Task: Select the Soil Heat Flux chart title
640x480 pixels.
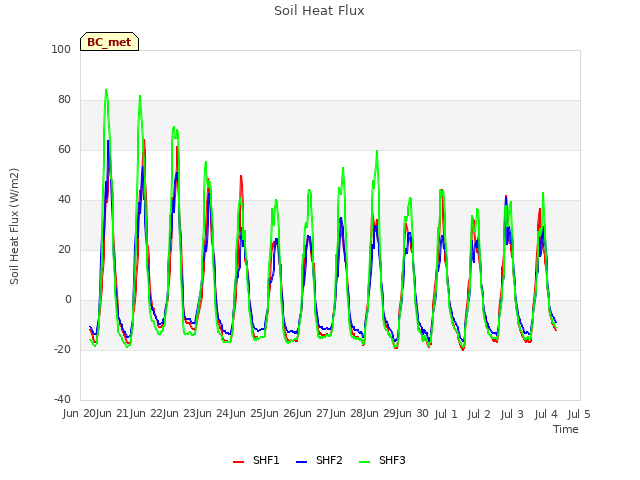Action: (x=319, y=11)
